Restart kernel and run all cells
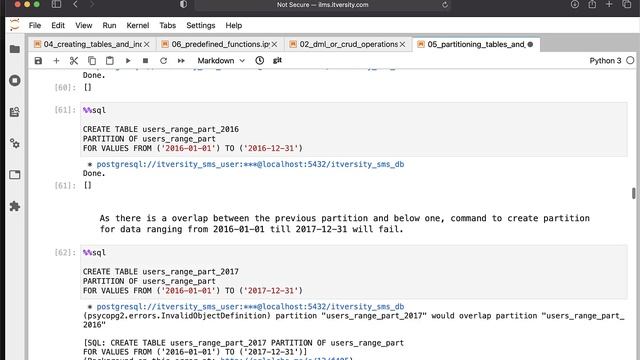Screen dimensions: 640x360 point(181,60)
